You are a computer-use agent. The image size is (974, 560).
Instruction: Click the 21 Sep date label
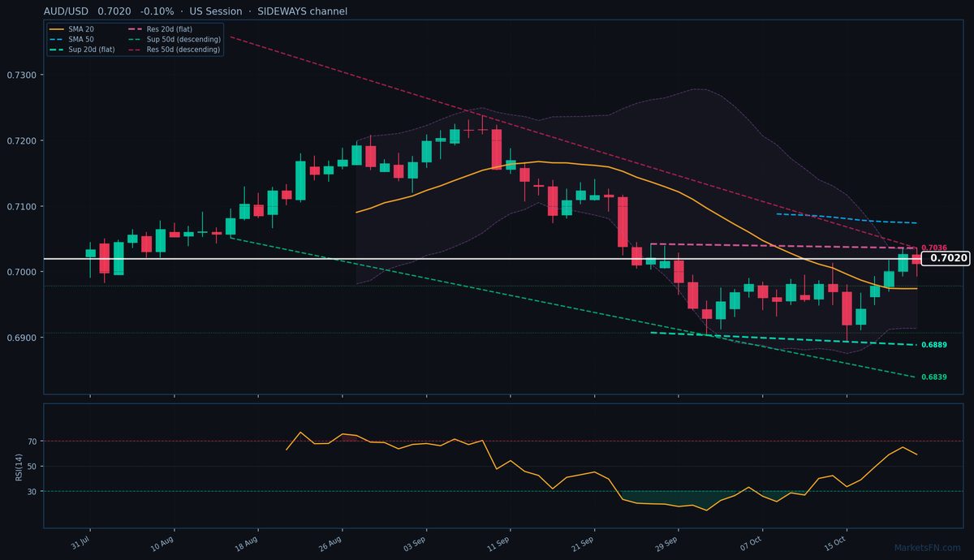click(583, 542)
